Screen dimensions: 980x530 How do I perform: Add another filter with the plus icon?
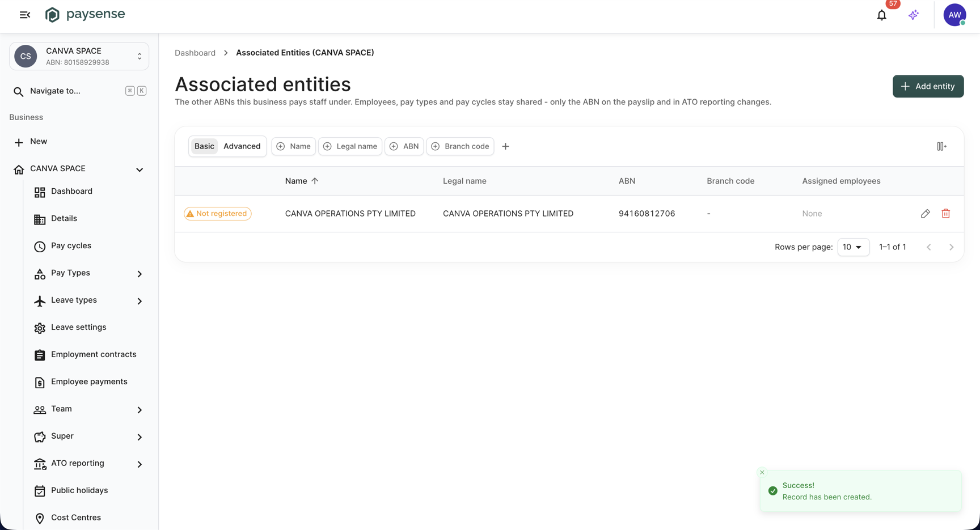coord(505,146)
